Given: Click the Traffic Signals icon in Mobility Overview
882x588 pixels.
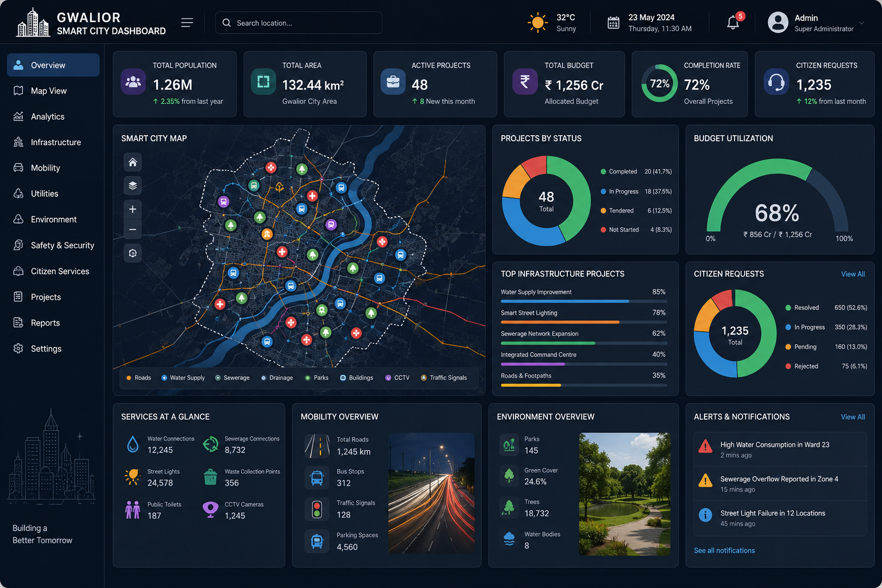Looking at the screenshot, I should 317,509.
